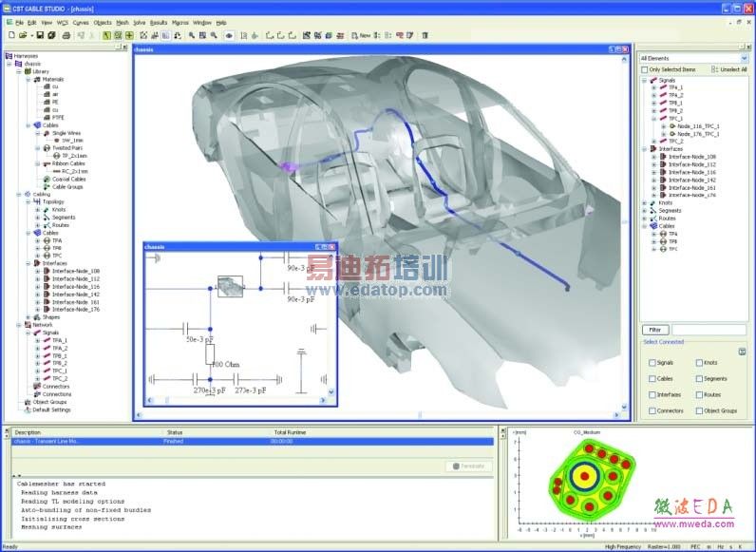Open the Solve menu
Image resolution: width=756 pixels, height=552 pixels.
pyautogui.click(x=140, y=23)
